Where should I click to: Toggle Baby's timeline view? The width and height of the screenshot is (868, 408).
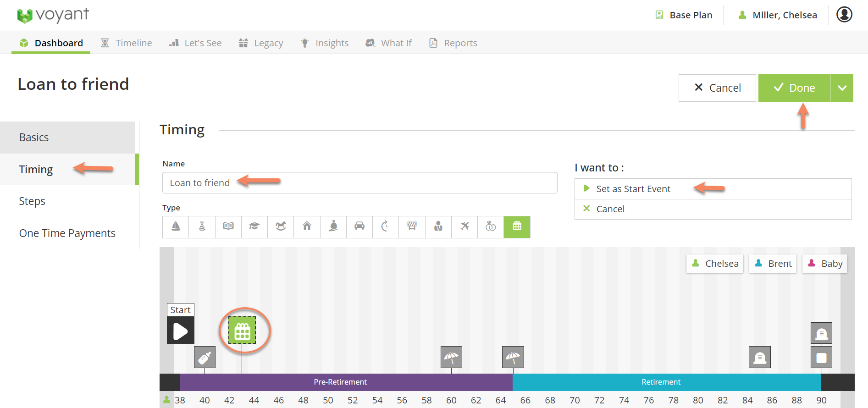tap(824, 264)
